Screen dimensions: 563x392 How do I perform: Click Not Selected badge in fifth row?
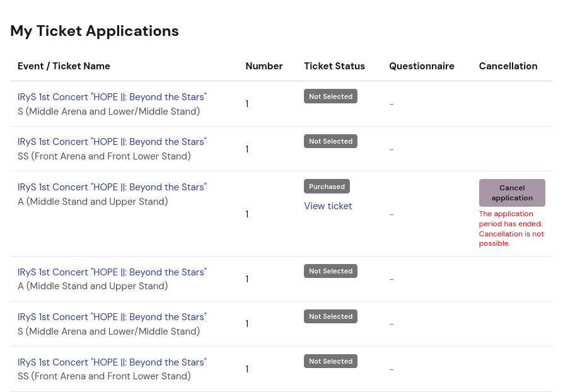tap(331, 316)
